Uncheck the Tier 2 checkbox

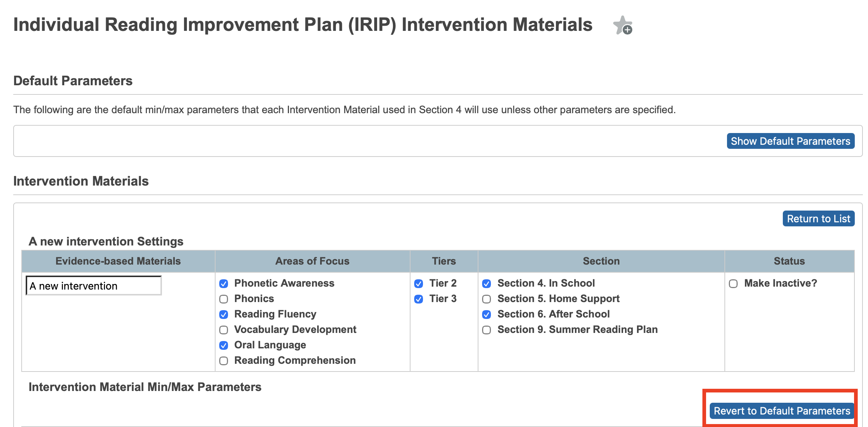click(420, 283)
